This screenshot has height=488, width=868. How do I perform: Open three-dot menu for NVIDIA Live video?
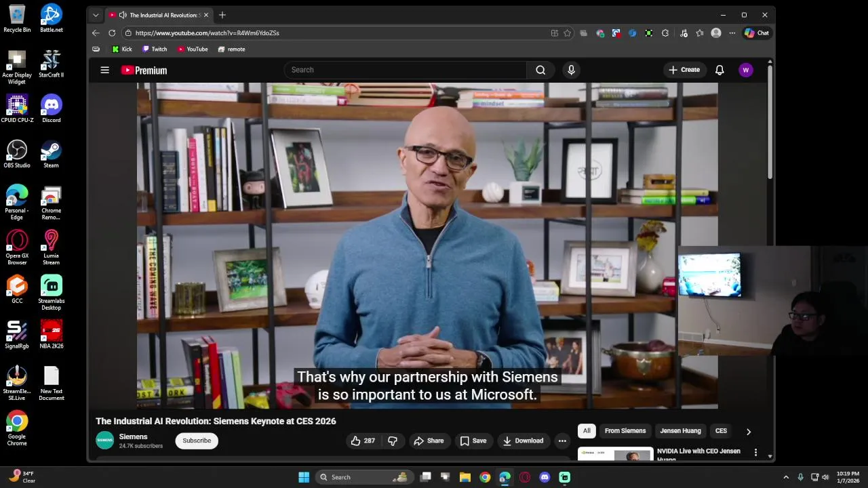click(x=756, y=451)
